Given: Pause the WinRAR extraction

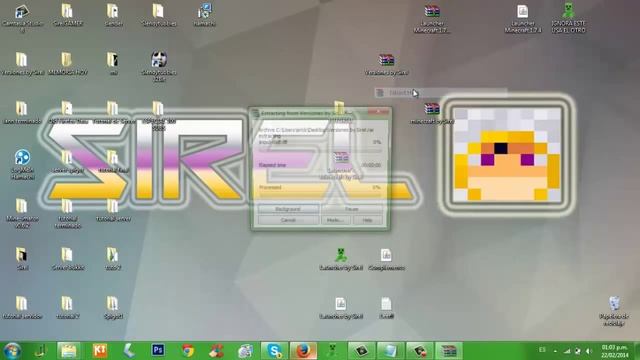Looking at the screenshot, I should [351, 209].
